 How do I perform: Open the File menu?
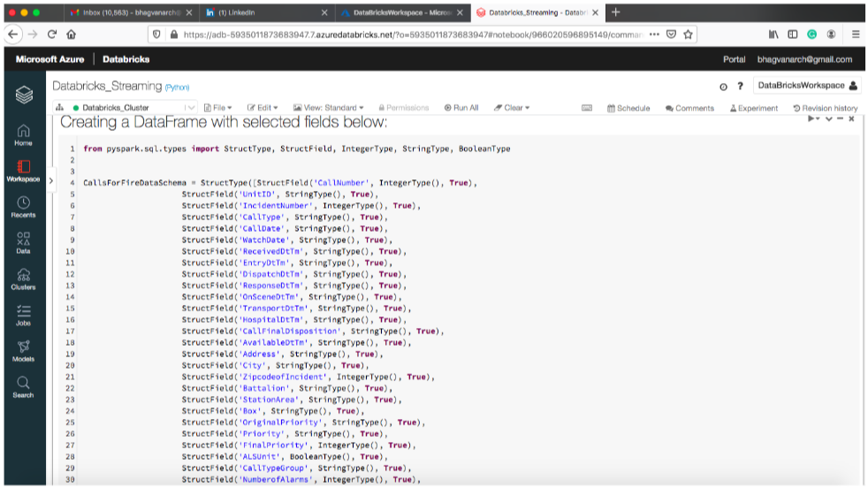[218, 108]
